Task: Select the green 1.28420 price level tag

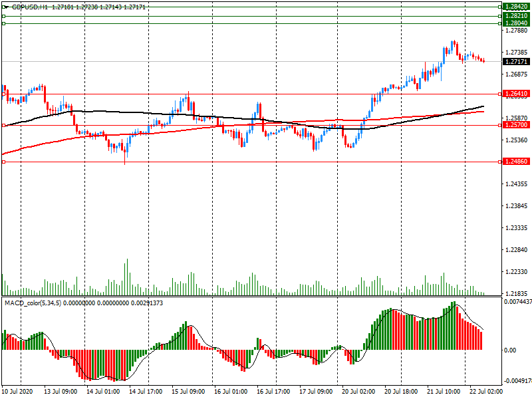Action: click(x=515, y=6)
